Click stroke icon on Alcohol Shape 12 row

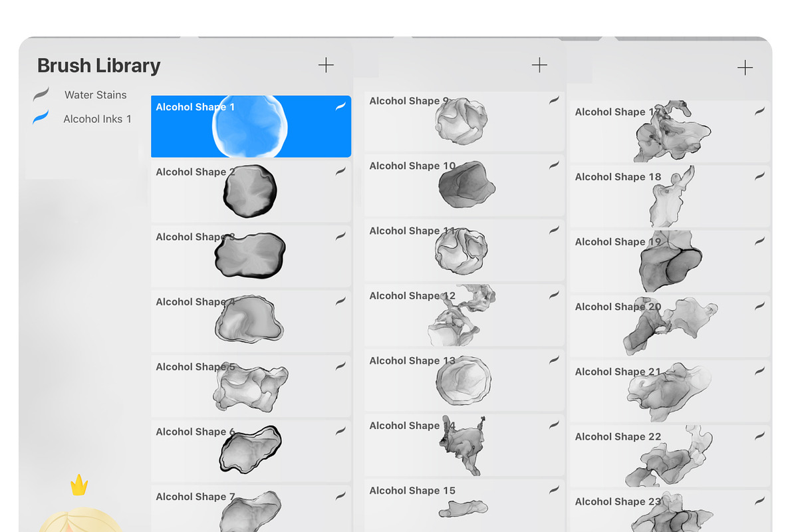point(554,295)
